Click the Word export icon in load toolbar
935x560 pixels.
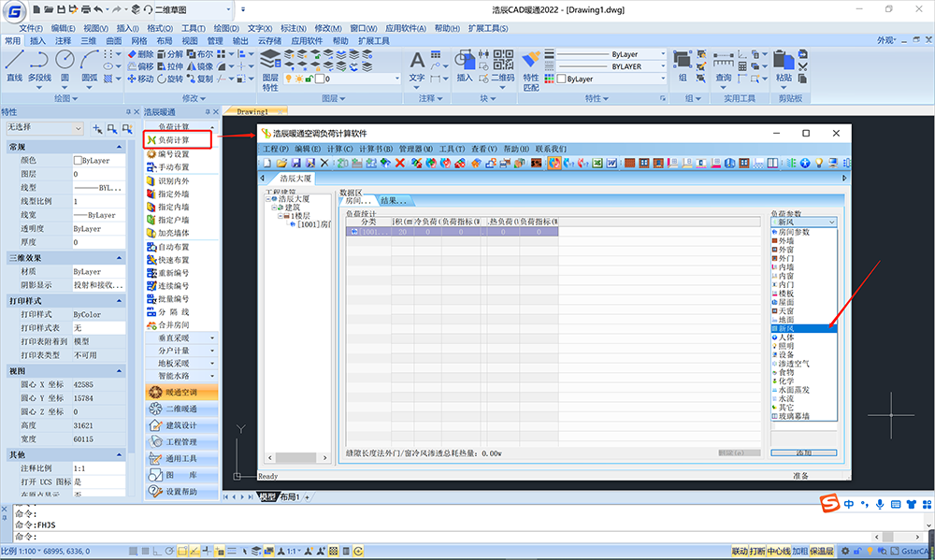(x=611, y=163)
